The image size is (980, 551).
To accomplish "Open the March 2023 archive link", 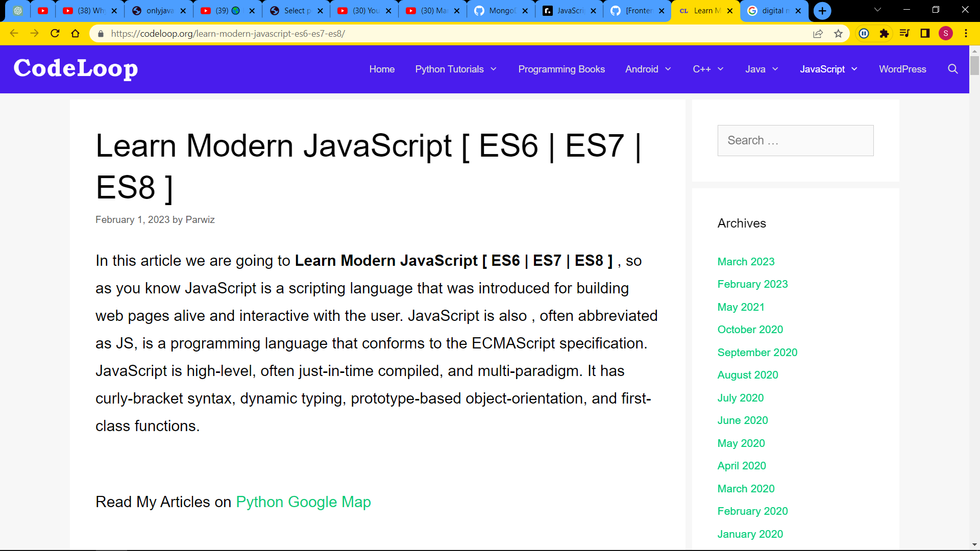I will (746, 261).
